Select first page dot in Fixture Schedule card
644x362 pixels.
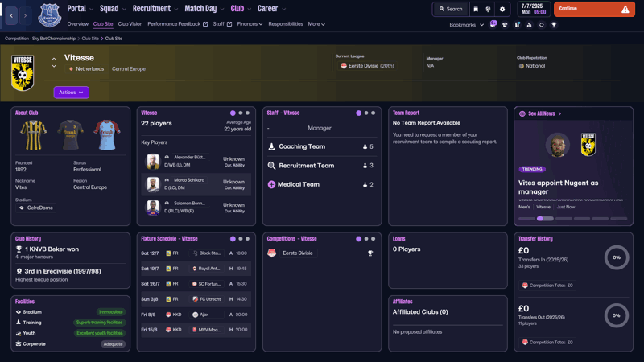[233, 239]
